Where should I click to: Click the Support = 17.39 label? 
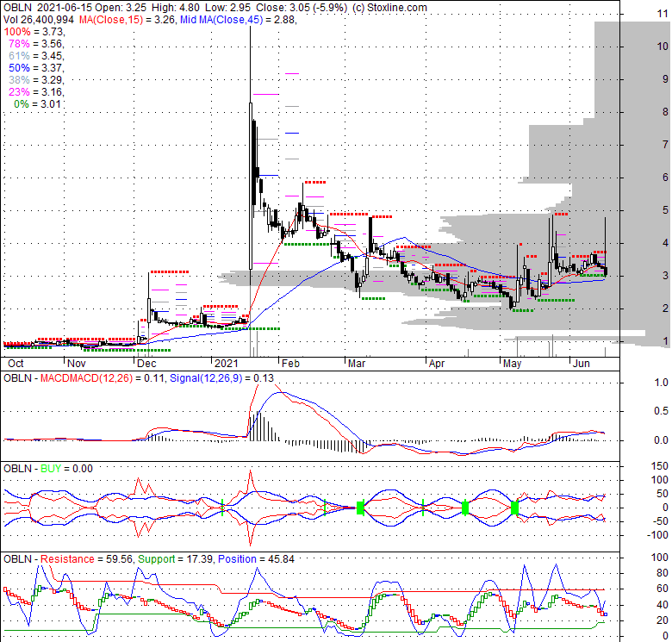(x=175, y=559)
